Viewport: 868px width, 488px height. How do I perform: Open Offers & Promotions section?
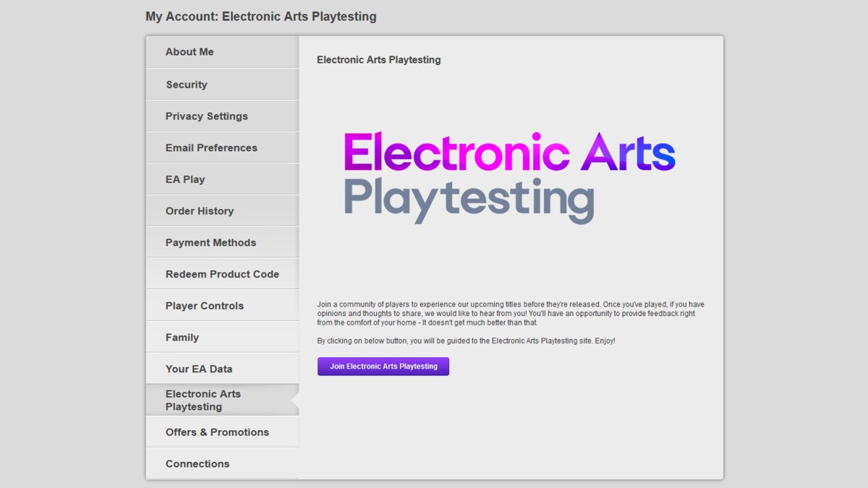pos(222,432)
